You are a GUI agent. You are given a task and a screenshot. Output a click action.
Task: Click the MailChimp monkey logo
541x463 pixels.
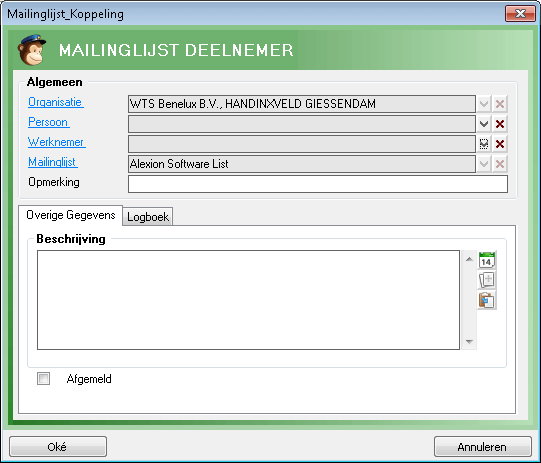(x=31, y=50)
